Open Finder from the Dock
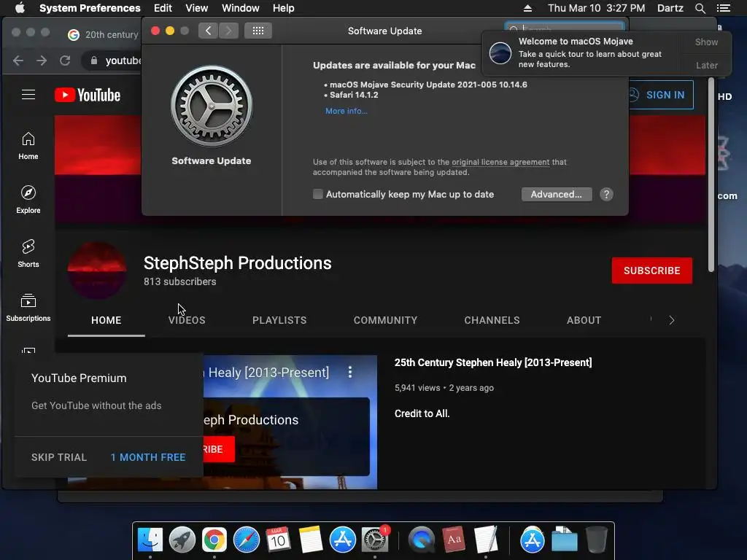This screenshot has height=560, width=747. [150, 540]
